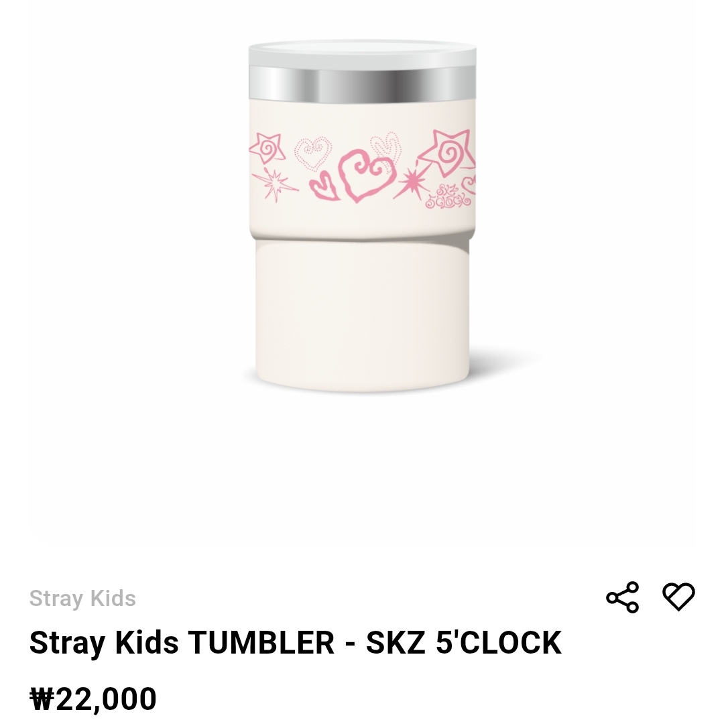724x728 pixels.
Task: Select the Stray Kids TUMBLER product title
Action: (296, 643)
